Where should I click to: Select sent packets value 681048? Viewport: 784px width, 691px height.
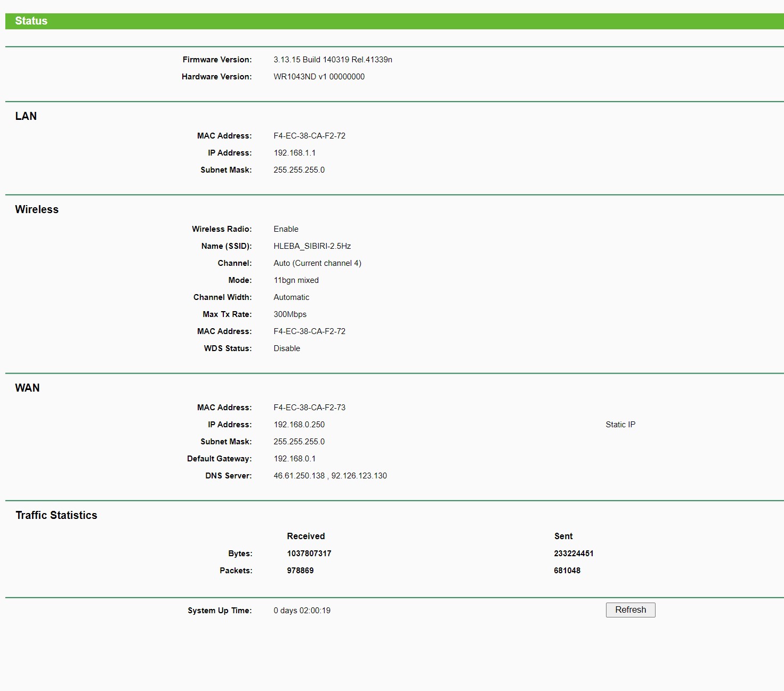tap(567, 571)
